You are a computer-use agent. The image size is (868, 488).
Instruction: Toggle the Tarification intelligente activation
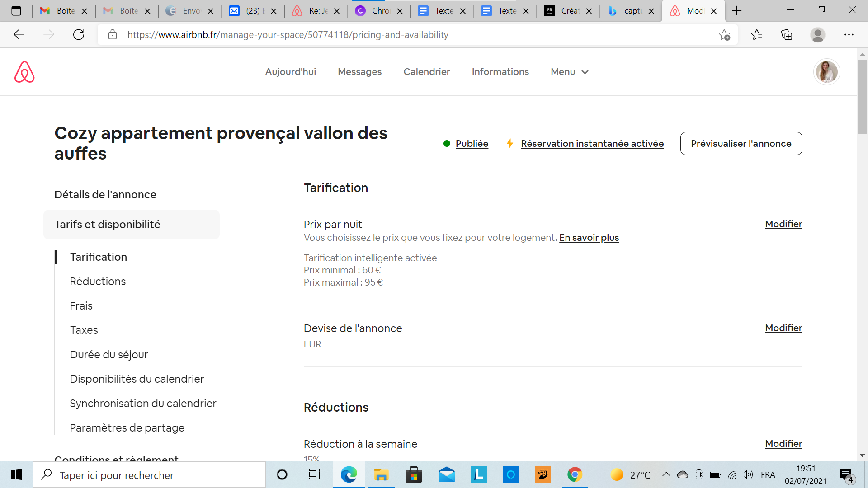(783, 224)
